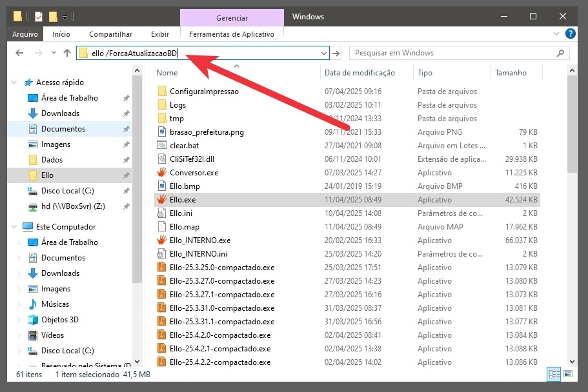
Task: Click the Gerenciar contextual tab
Action: tap(232, 17)
